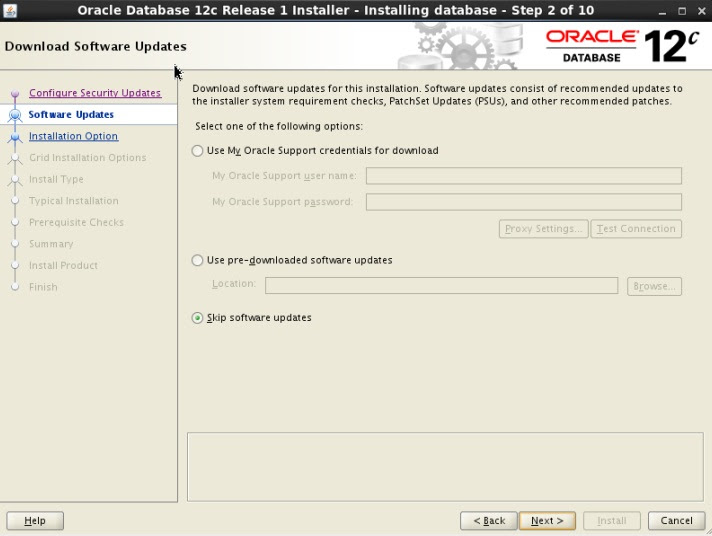This screenshot has height=536, width=712.
Task: Click Summary step in sidebar
Action: 51,244
